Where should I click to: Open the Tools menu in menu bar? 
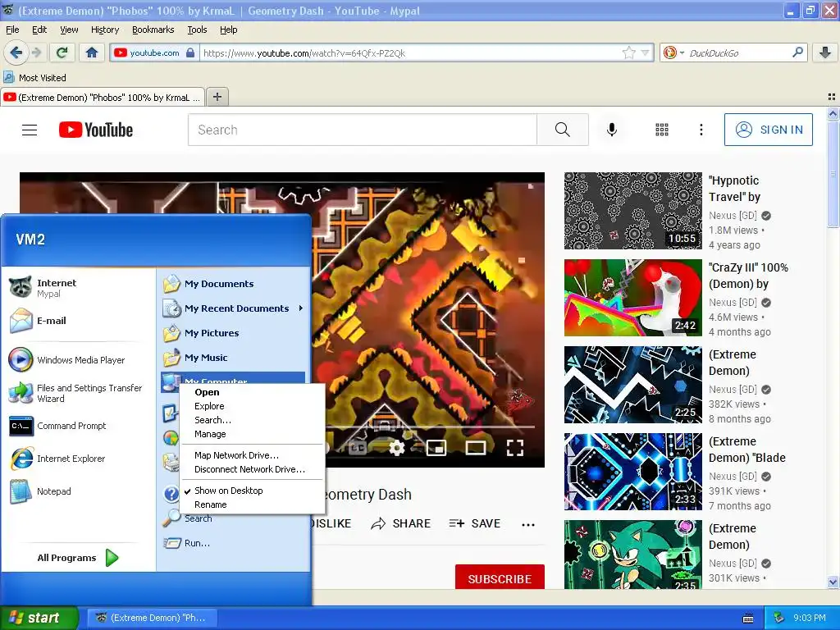click(197, 30)
